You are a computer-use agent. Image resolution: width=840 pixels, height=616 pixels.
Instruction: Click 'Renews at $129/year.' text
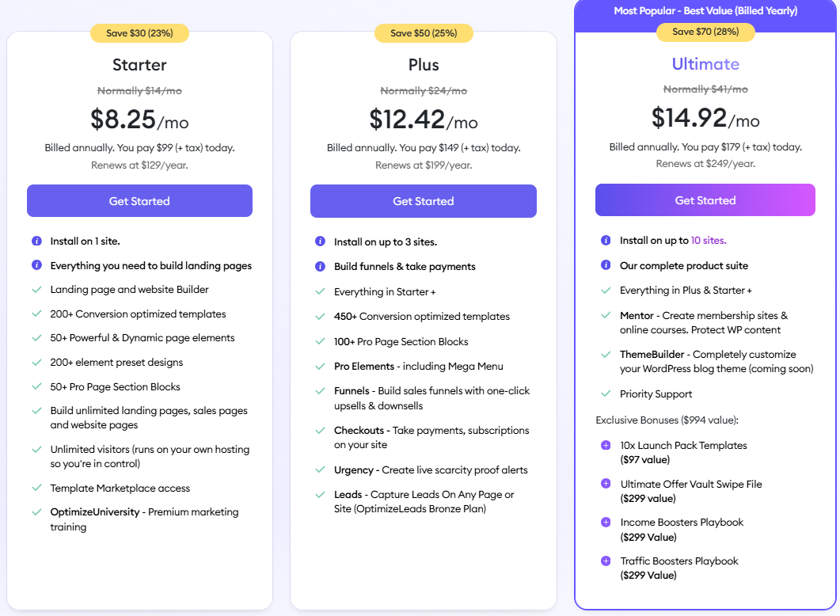click(x=139, y=165)
